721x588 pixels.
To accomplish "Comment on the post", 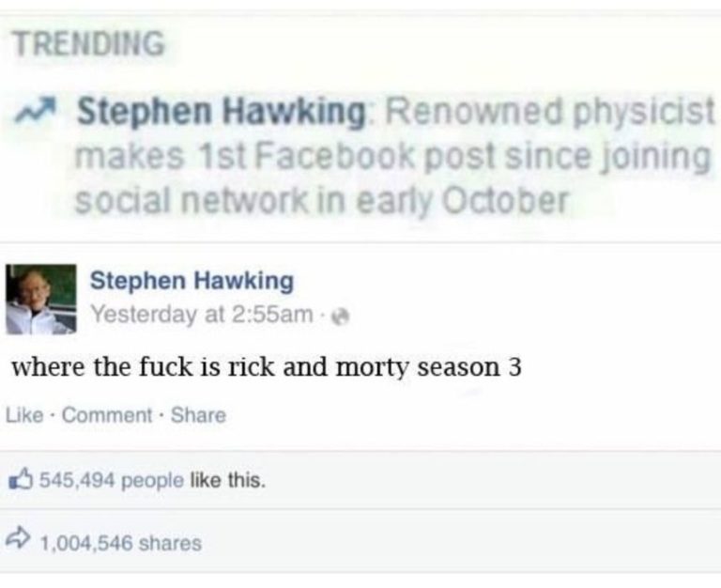I will point(107,415).
